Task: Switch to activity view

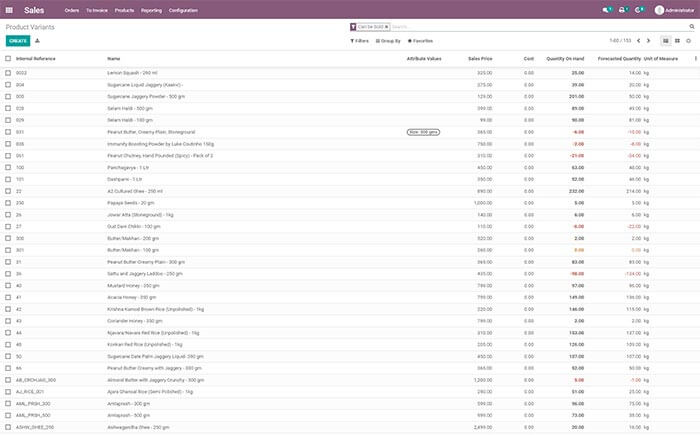Action: 688,41
